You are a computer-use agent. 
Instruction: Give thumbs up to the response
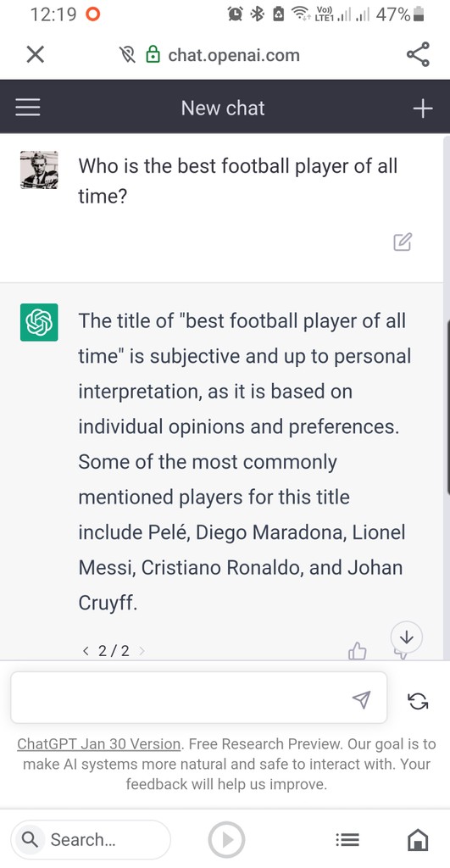click(358, 651)
